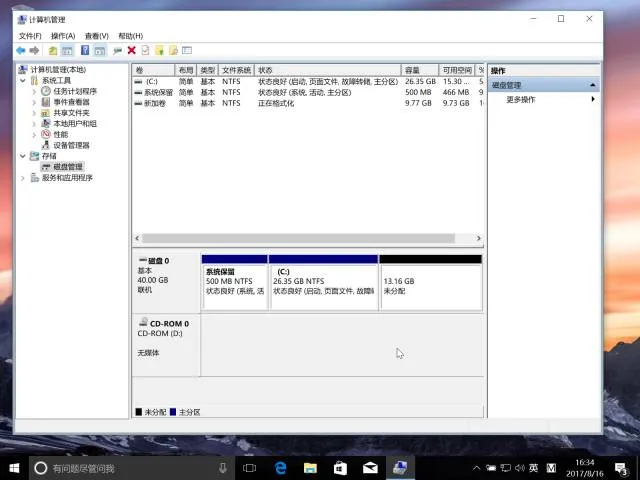This screenshot has height=480, width=640.
Task: Select 事件查看器 in the tree
Action: click(71, 102)
